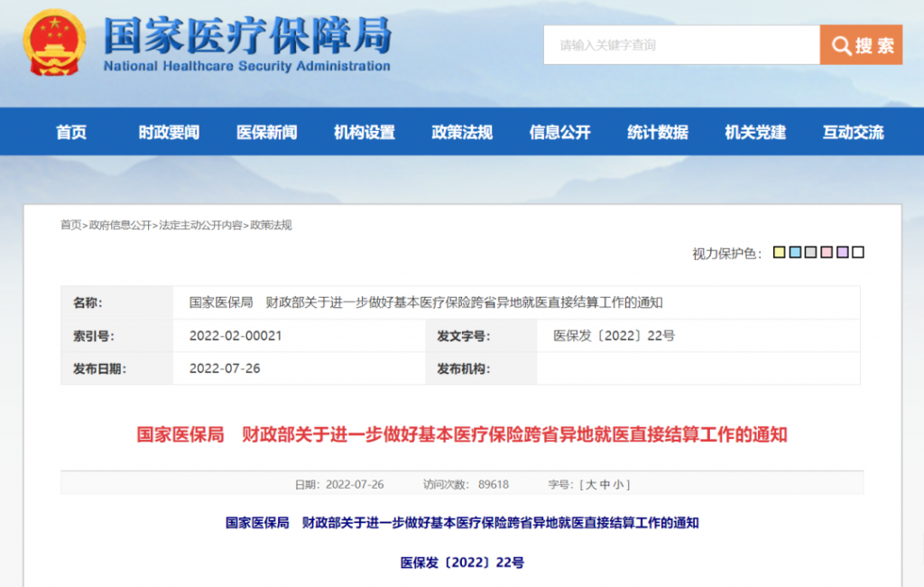Viewport: 924px width, 587px height.
Task: Select the white eye-protection color swatch
Action: click(x=859, y=253)
